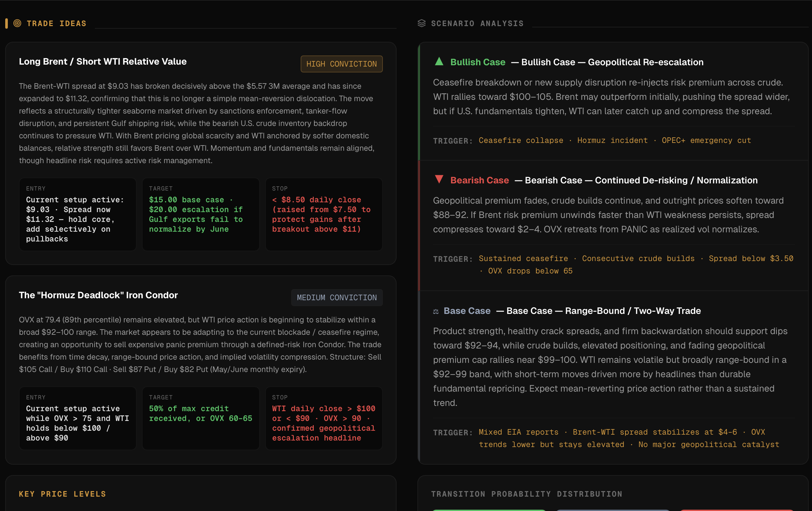Image resolution: width=812 pixels, height=511 pixels.
Task: Click the Entry box starting "Current setup active: $9.03"
Action: [78, 214]
